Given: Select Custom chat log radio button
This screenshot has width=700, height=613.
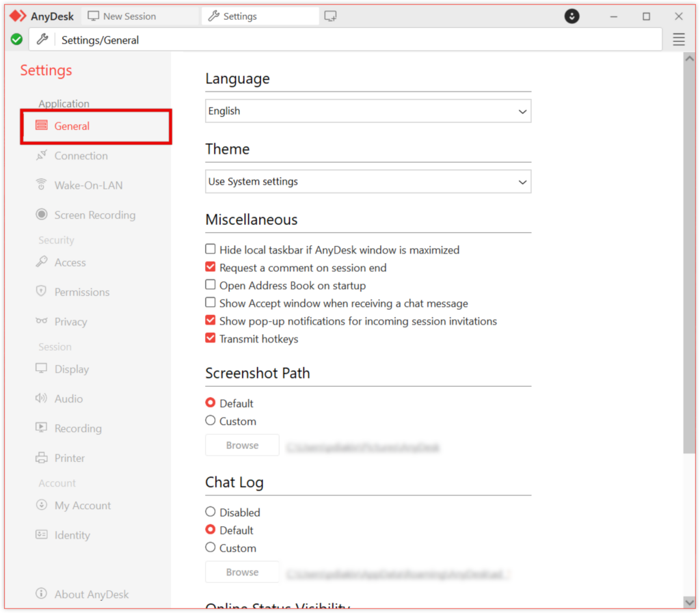Looking at the screenshot, I should [x=211, y=547].
